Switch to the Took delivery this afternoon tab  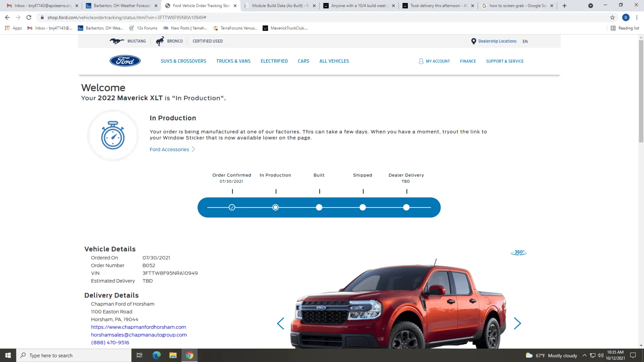tap(438, 6)
